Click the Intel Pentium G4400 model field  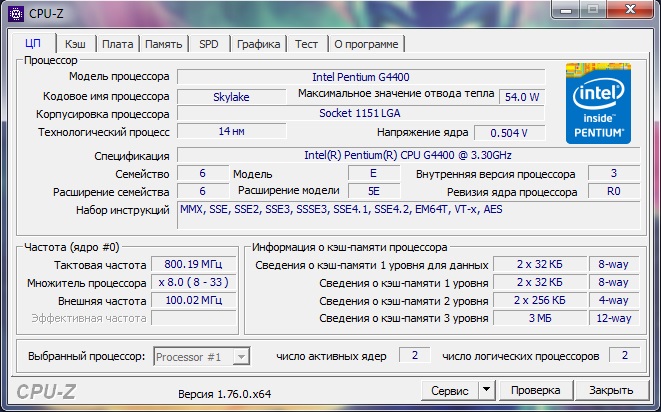361,77
